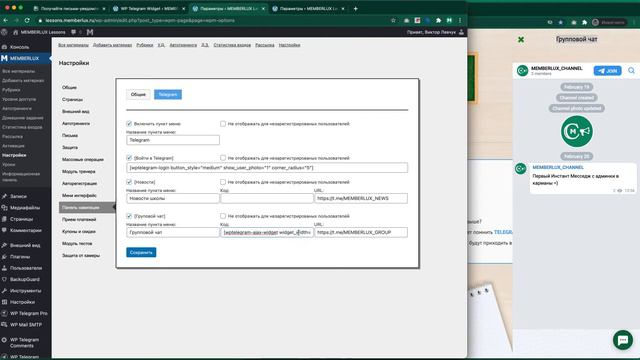Open Плагины in the WordPress sidebar
The width and height of the screenshot is (640, 360).
[x=20, y=257]
